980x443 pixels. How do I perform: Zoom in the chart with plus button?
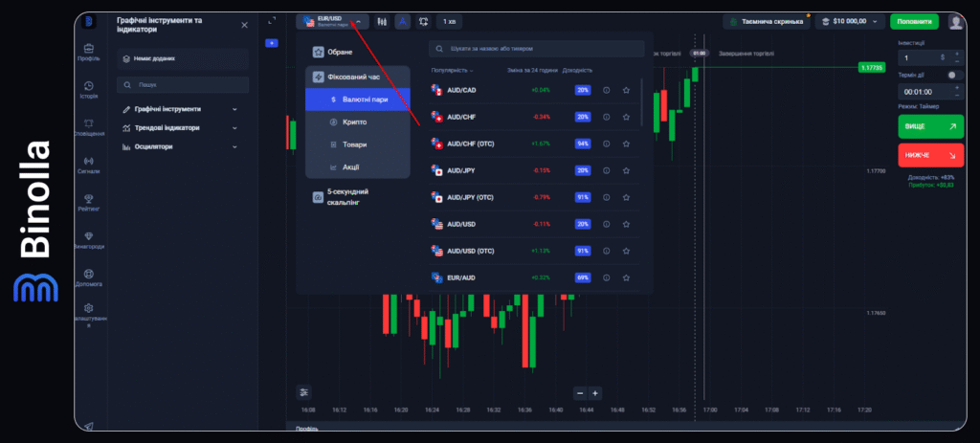click(x=595, y=393)
